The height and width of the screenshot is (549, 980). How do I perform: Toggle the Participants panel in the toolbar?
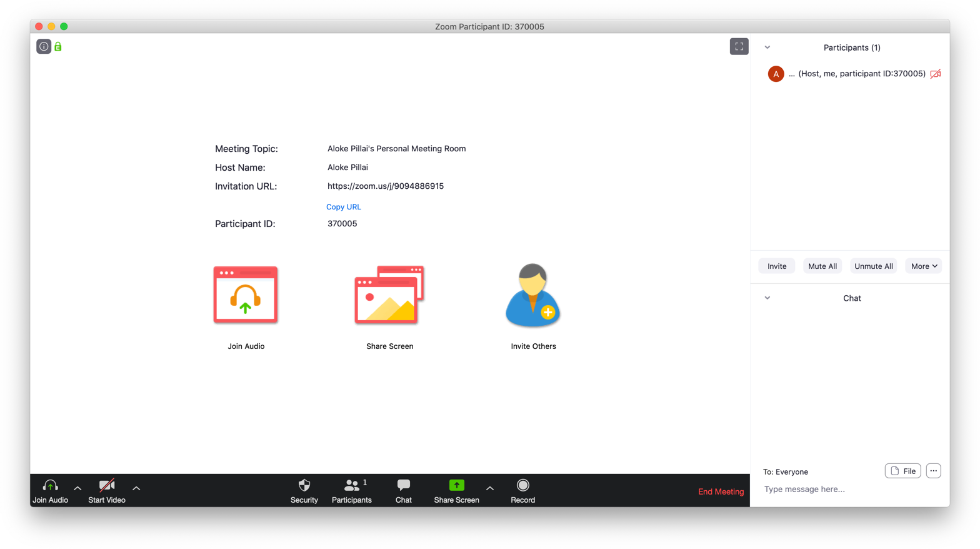pos(352,491)
